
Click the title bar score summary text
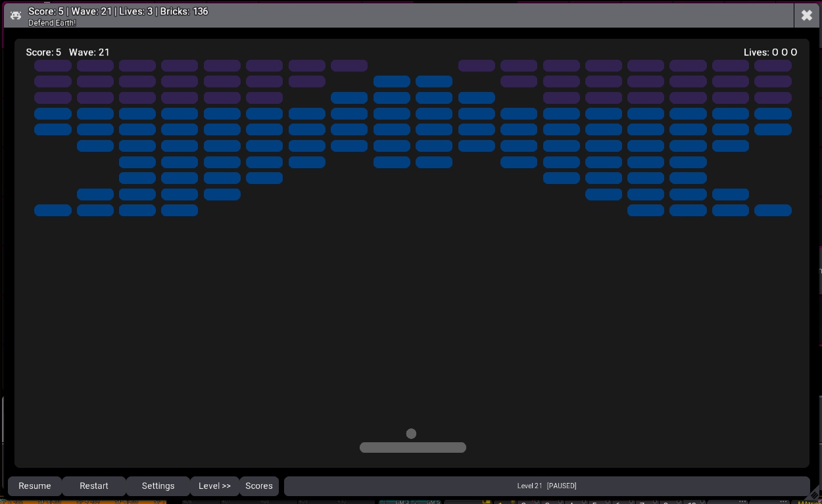pos(118,11)
